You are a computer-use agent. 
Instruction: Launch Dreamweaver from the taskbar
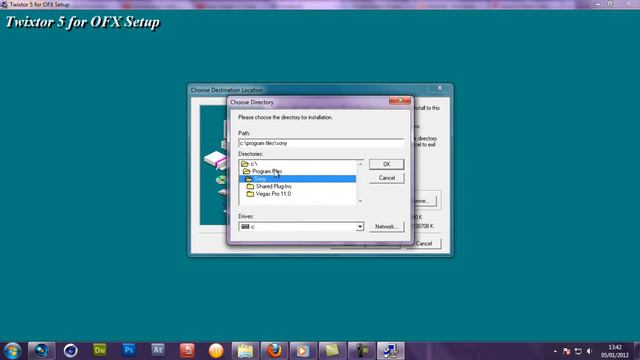pos(100,351)
